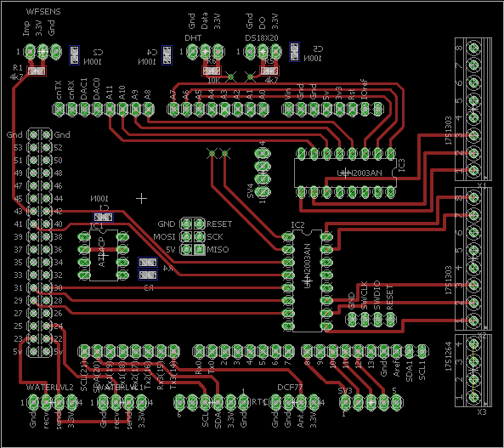504x448 pixels.
Task: Select the IC2 ULN2003AN chip body
Action: tap(308, 281)
